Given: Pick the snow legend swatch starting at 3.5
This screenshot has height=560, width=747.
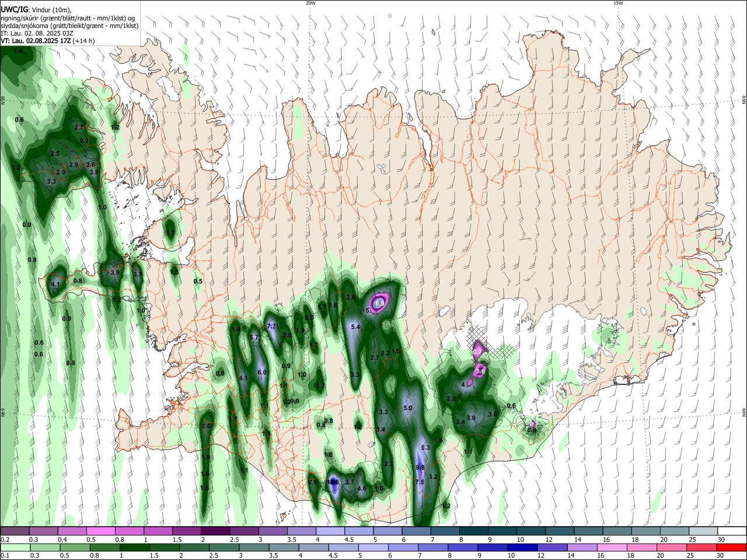Looking at the screenshot, I should tap(301, 531).
